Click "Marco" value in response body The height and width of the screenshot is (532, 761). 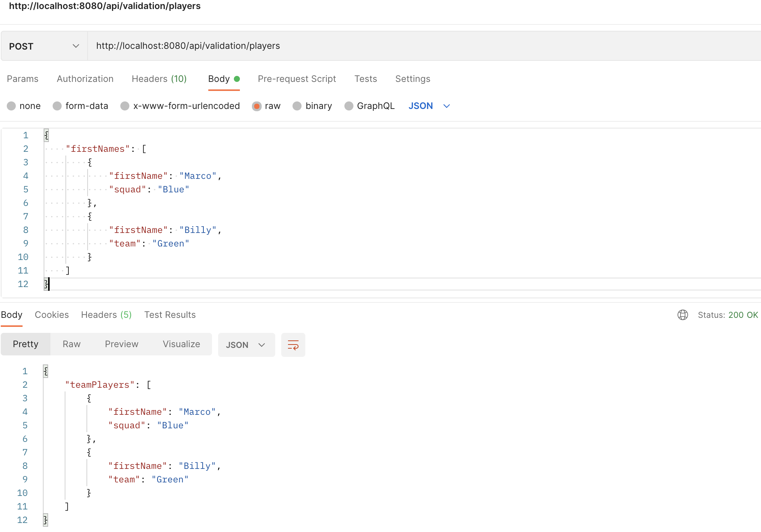(x=197, y=412)
